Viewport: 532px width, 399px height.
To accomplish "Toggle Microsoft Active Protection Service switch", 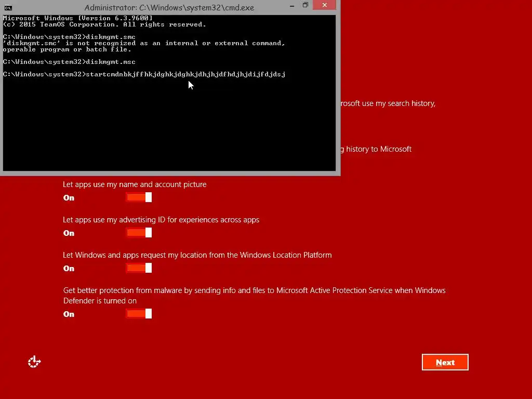I will pos(139,313).
